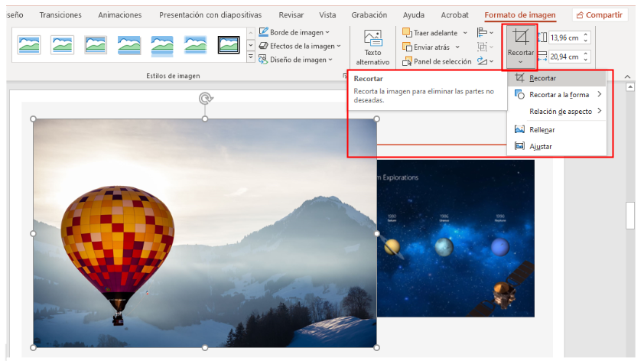Click the Texto alternativo icon
The height and width of the screenshot is (361, 644).
[373, 38]
